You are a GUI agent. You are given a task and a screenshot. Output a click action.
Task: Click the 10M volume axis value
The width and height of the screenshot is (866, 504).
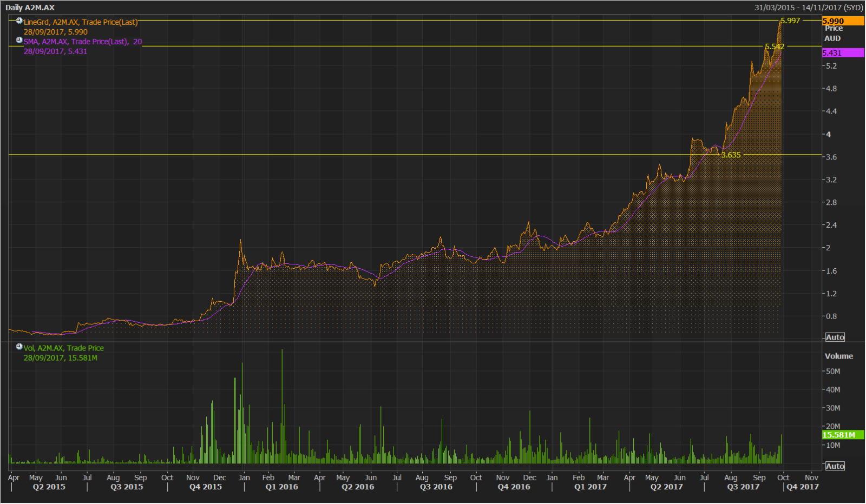click(x=833, y=445)
